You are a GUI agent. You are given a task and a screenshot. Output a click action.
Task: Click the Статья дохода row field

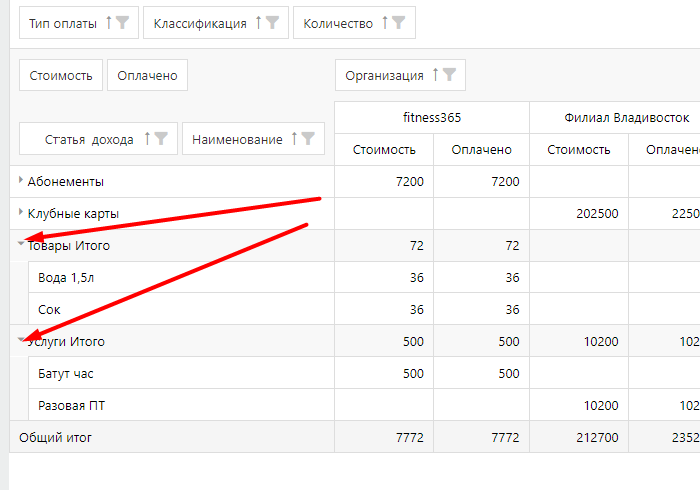click(x=98, y=139)
